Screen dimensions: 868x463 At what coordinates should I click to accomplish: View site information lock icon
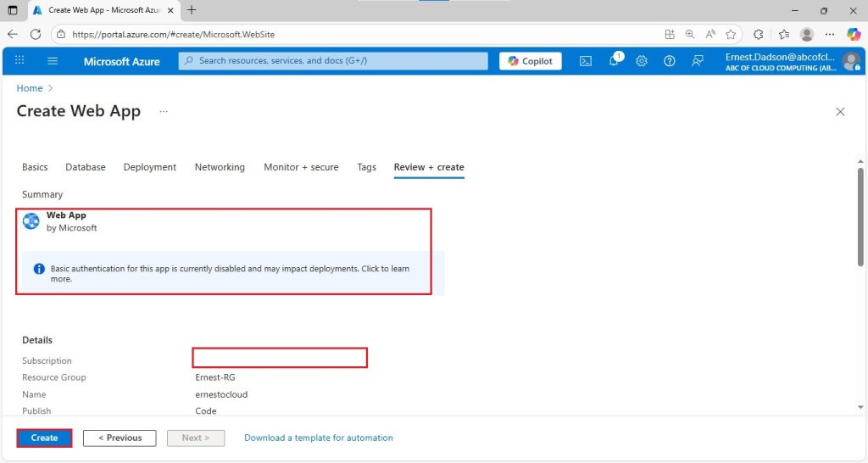(x=61, y=34)
